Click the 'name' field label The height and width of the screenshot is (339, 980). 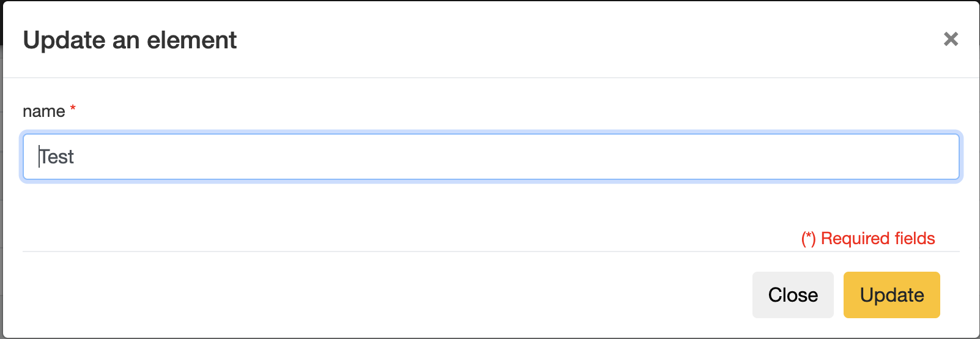(43, 111)
